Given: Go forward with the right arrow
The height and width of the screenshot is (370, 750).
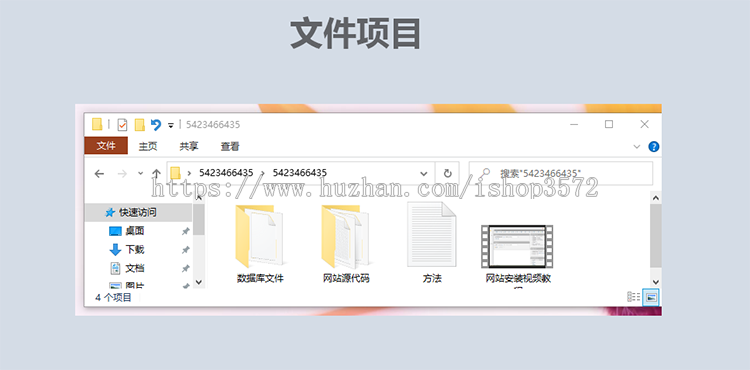Looking at the screenshot, I should coord(122,174).
